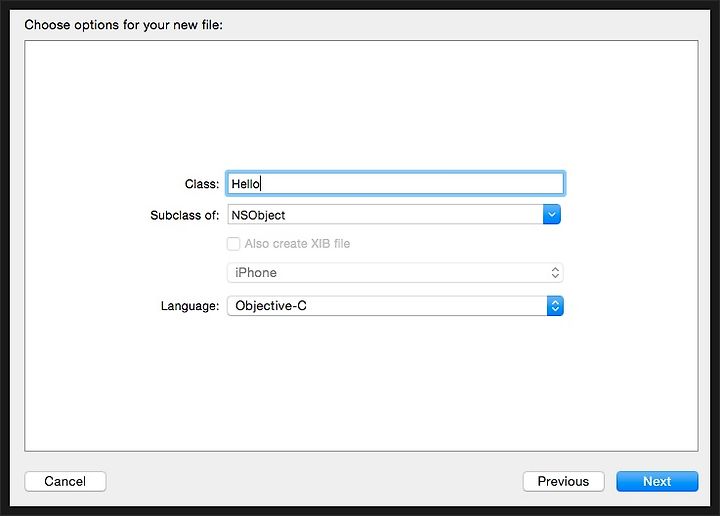Click the blue Subclass of dropdown arrow
720x516 pixels.
coord(551,214)
